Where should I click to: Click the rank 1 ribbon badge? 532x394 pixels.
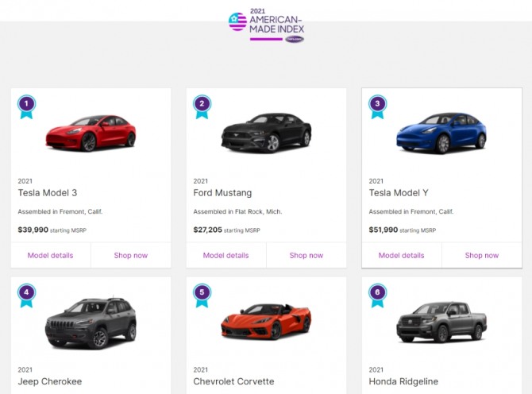(27, 105)
